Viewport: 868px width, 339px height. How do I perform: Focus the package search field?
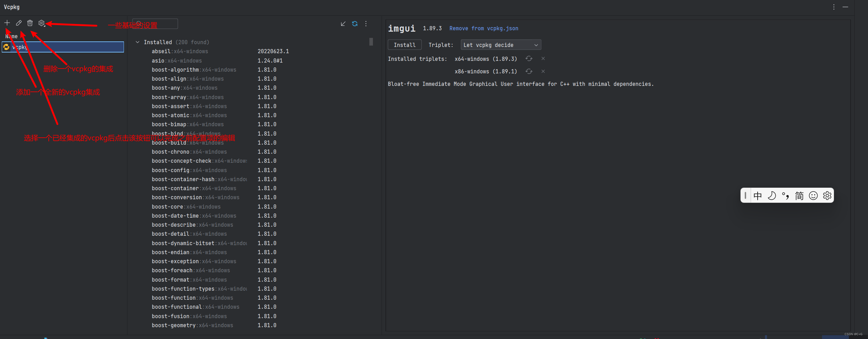point(155,24)
